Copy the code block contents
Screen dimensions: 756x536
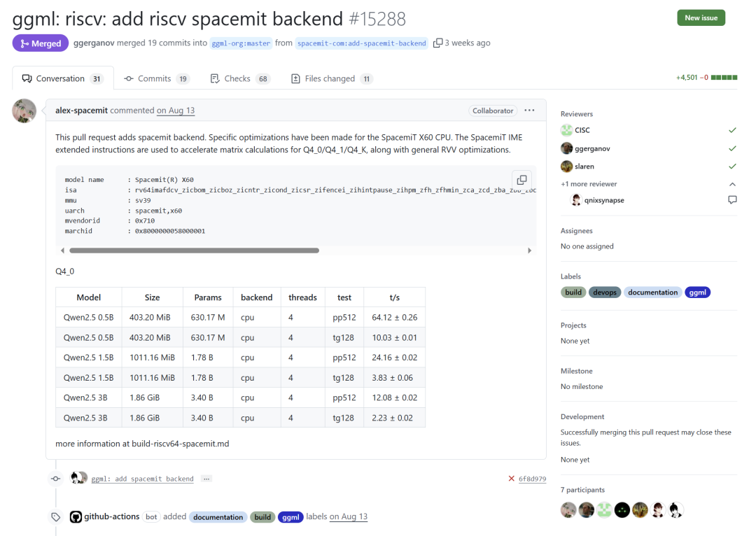pos(521,180)
